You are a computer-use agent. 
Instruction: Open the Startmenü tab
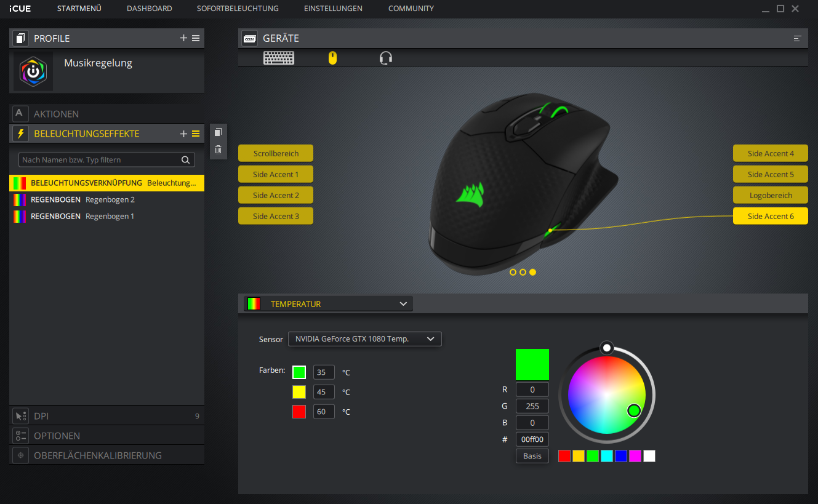point(79,9)
